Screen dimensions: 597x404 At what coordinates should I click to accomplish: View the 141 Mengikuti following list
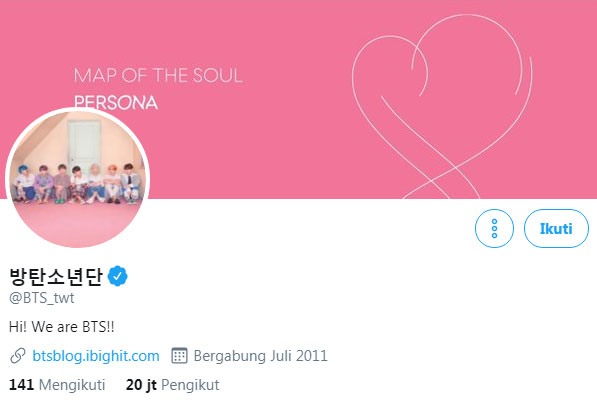57,385
